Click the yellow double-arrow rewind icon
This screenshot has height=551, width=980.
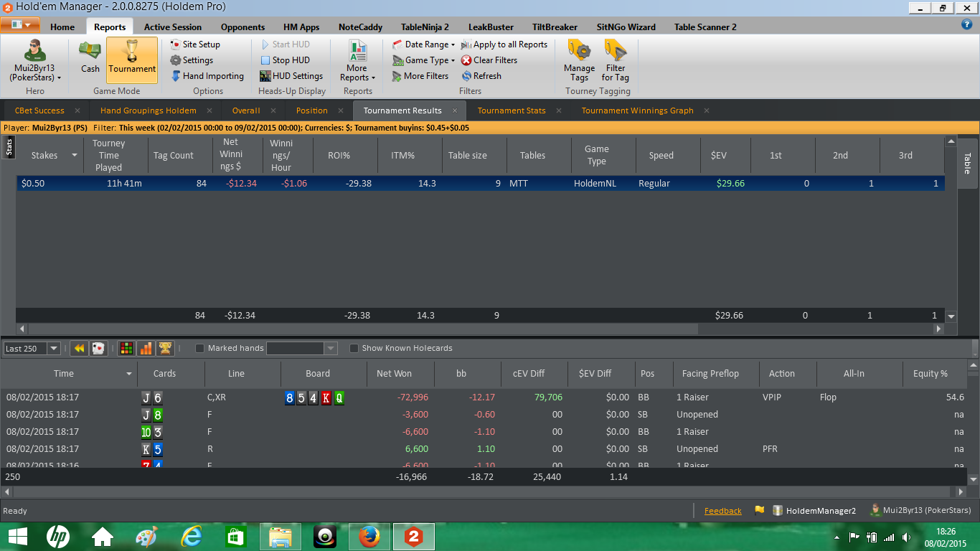(x=79, y=349)
